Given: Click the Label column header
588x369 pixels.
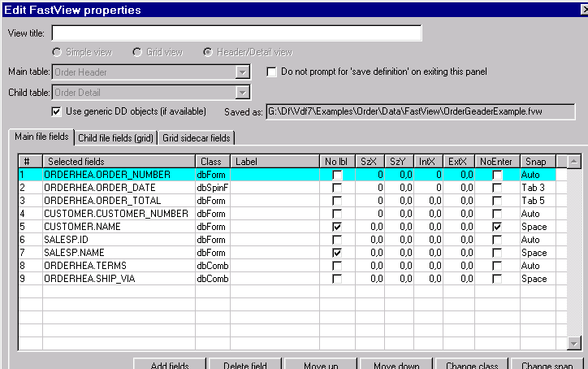Looking at the screenshot, I should pyautogui.click(x=275, y=162).
